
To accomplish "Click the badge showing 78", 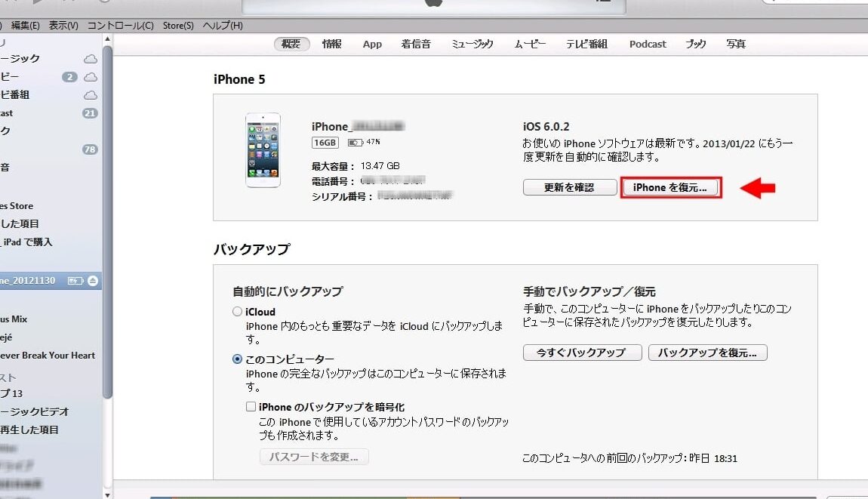I will click(90, 149).
